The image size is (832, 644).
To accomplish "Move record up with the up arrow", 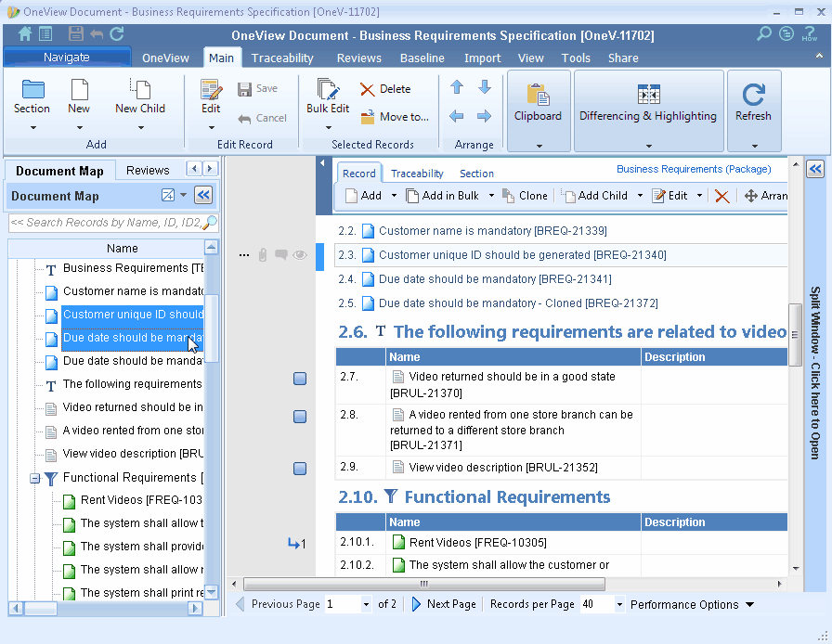I will click(457, 87).
